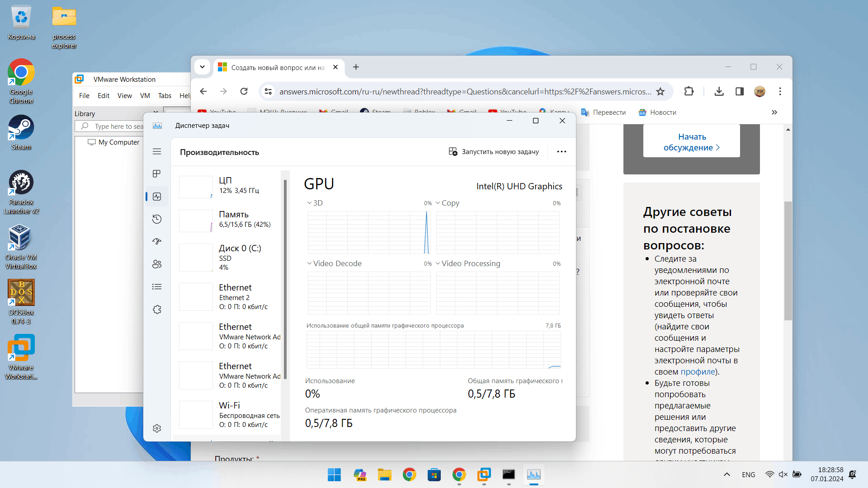Click the web page vertical scrollbar
The height and width of the screenshot is (488, 868).
[x=788, y=261]
